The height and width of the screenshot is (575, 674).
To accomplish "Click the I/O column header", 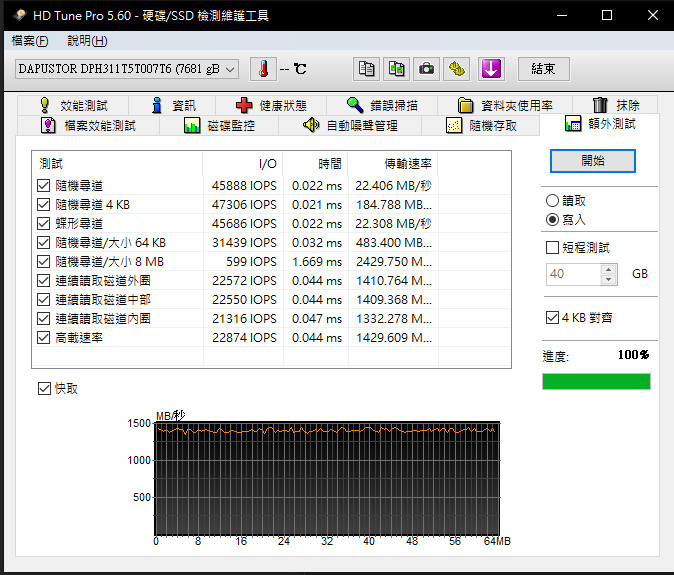I will point(242,164).
